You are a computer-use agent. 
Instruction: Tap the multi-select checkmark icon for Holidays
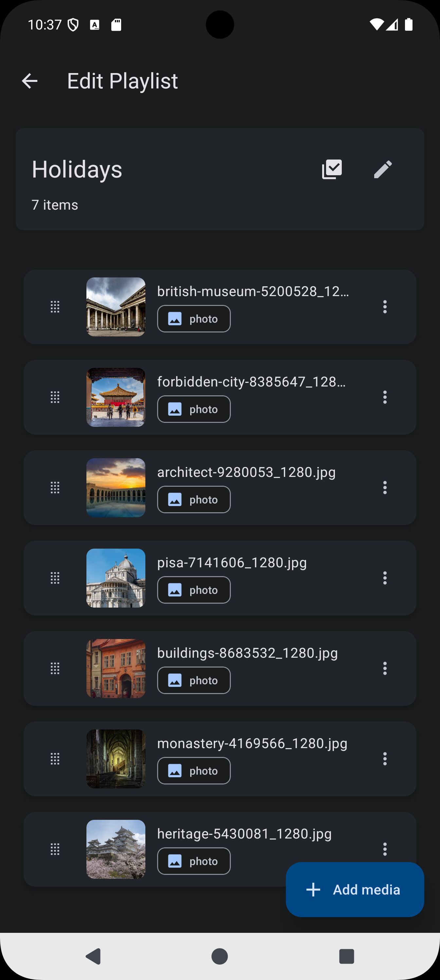(332, 169)
